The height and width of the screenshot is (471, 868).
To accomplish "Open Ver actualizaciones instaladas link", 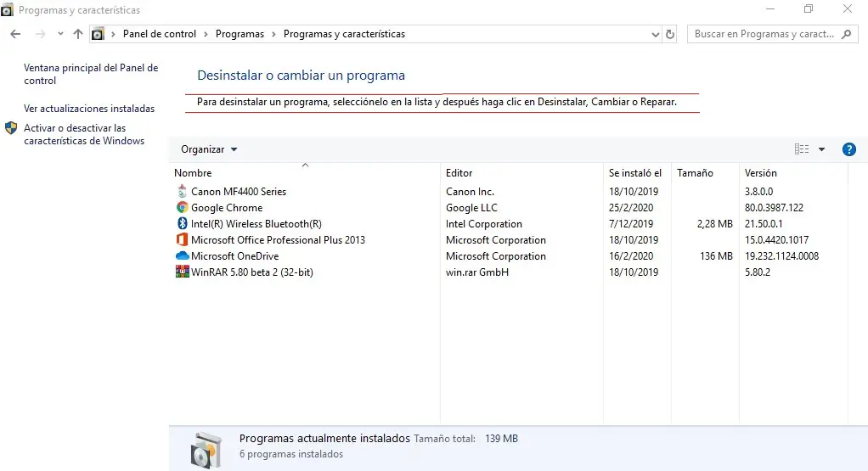I will 89,109.
